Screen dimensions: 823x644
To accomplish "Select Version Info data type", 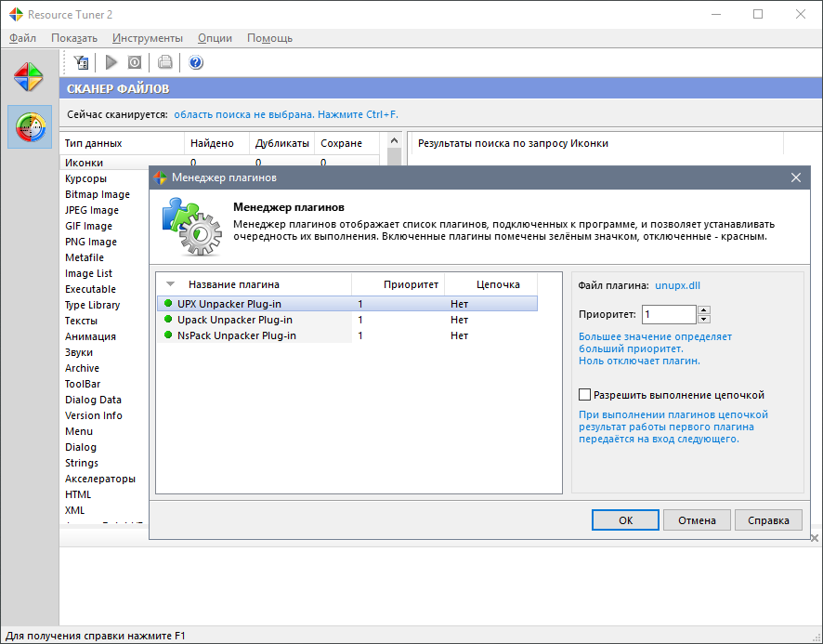I will point(94,414).
